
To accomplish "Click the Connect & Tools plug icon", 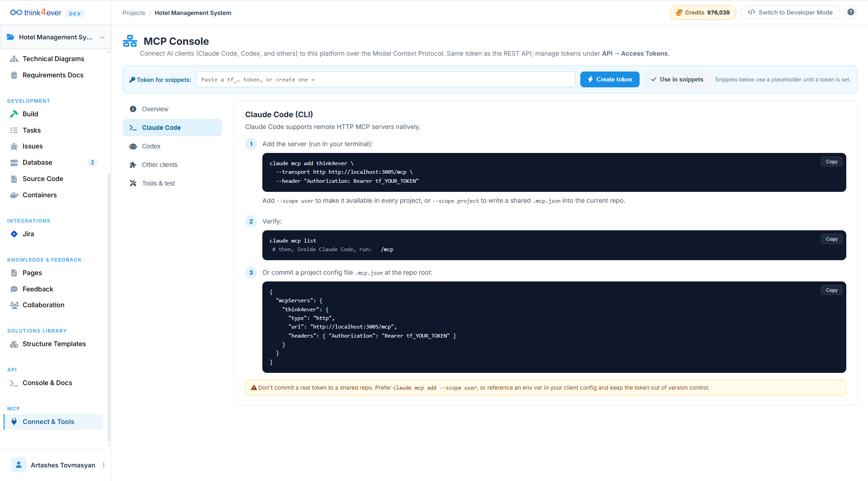I will pos(14,422).
